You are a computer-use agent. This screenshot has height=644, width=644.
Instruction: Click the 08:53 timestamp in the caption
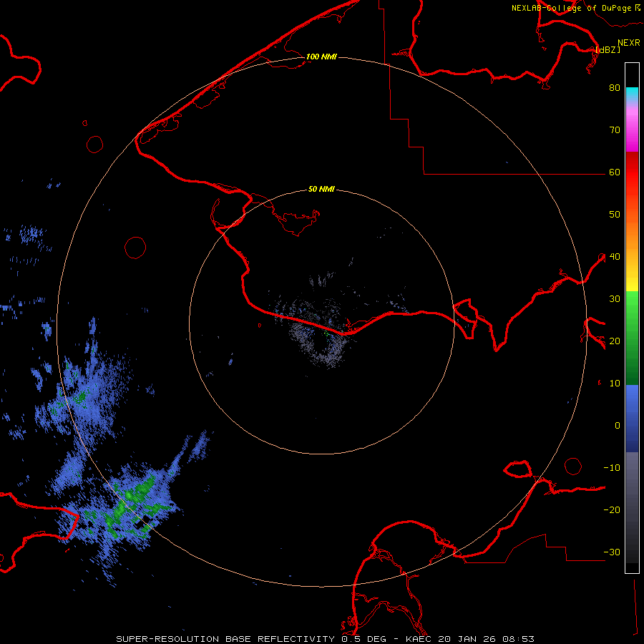[518, 639]
